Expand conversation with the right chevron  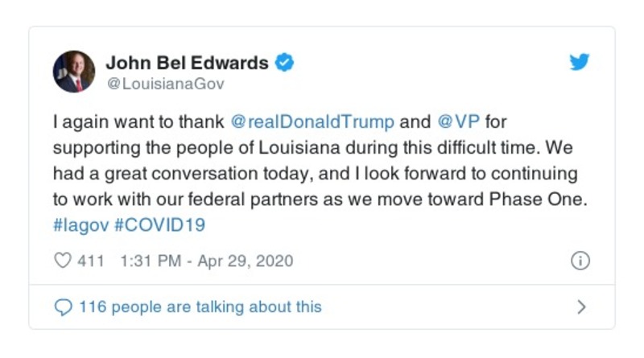point(581,307)
